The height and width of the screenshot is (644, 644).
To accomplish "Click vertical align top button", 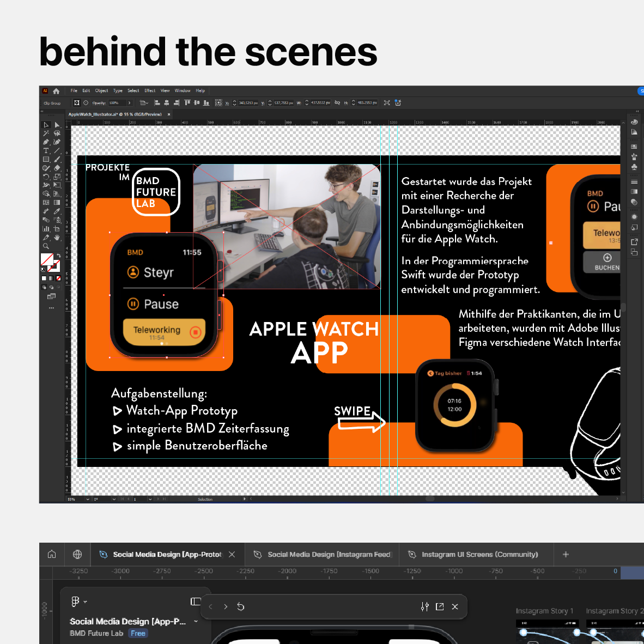I will click(187, 102).
